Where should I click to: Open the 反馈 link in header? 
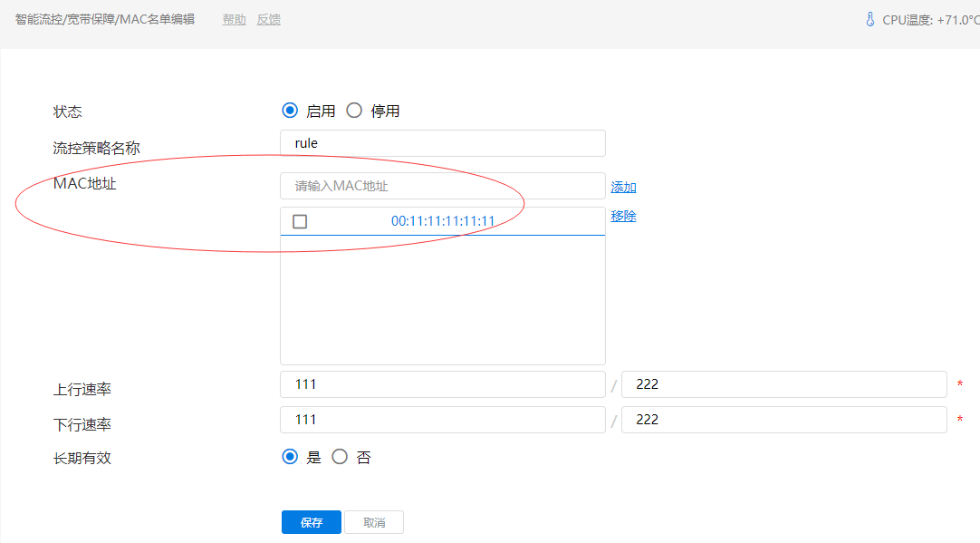pyautogui.click(x=269, y=19)
